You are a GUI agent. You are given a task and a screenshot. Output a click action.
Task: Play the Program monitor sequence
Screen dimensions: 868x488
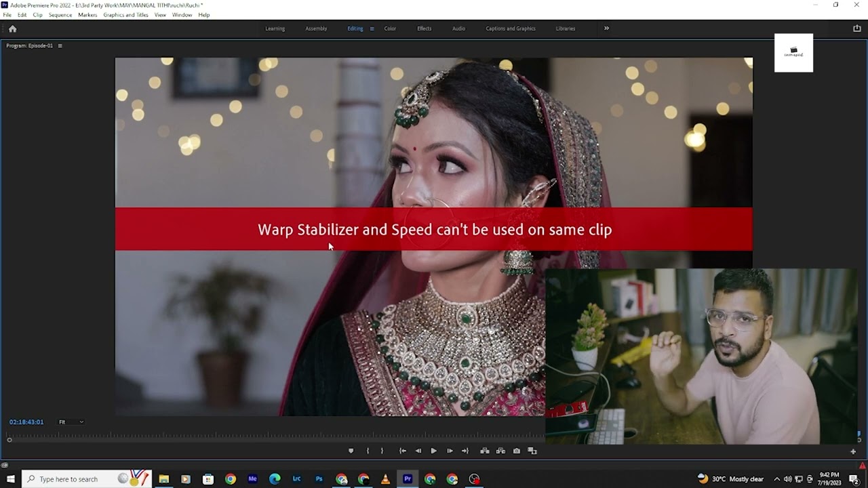[433, 451]
